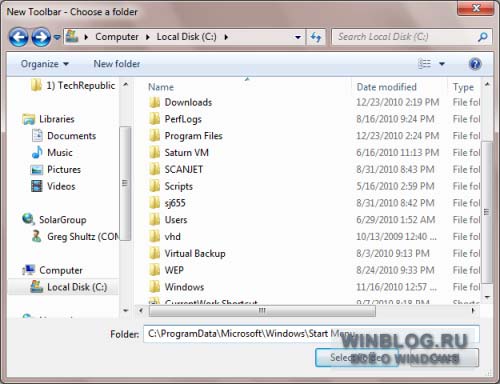Image resolution: width=500 pixels, height=384 pixels.
Task: Sort by Type column header
Action: click(x=463, y=87)
